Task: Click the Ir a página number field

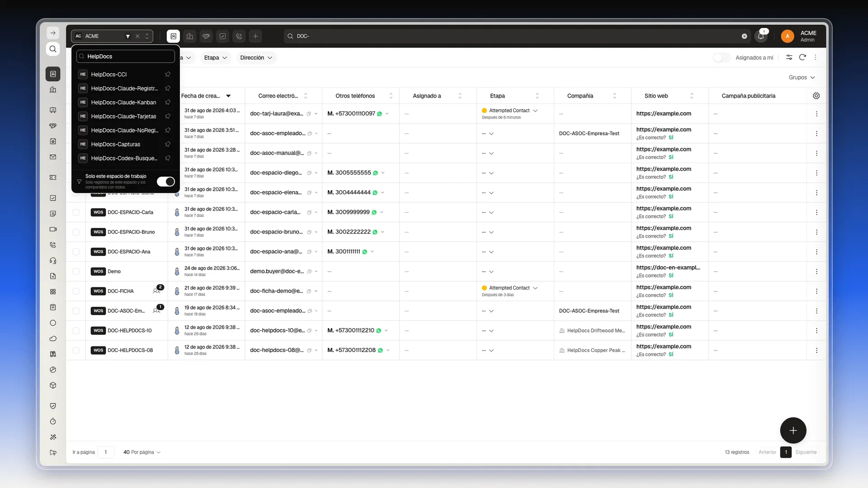Action: [x=106, y=452]
